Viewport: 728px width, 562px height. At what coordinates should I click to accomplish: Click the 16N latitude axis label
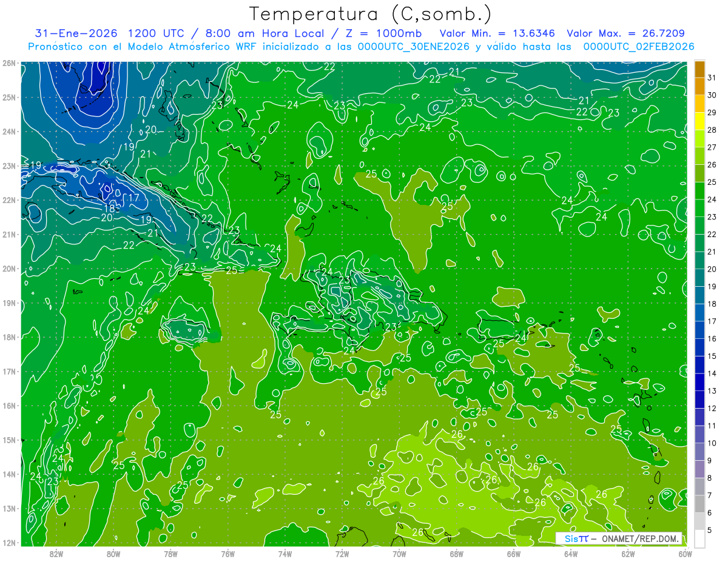8,406
